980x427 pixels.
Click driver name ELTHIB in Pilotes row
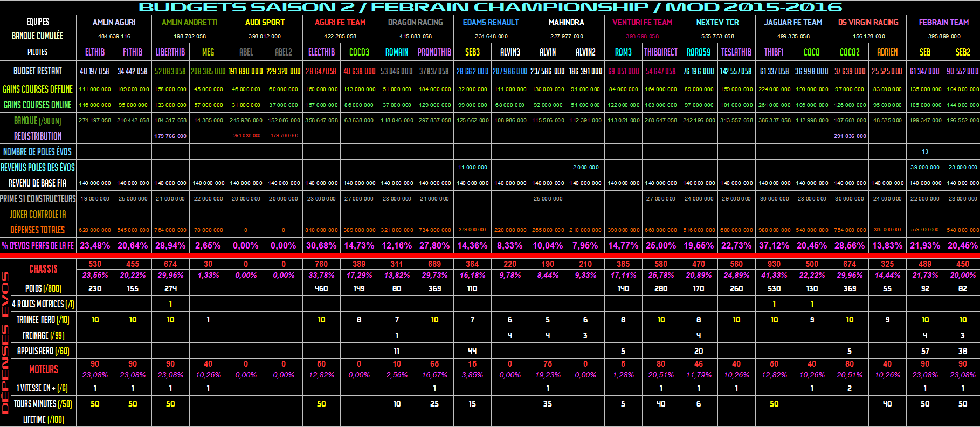pyautogui.click(x=95, y=52)
